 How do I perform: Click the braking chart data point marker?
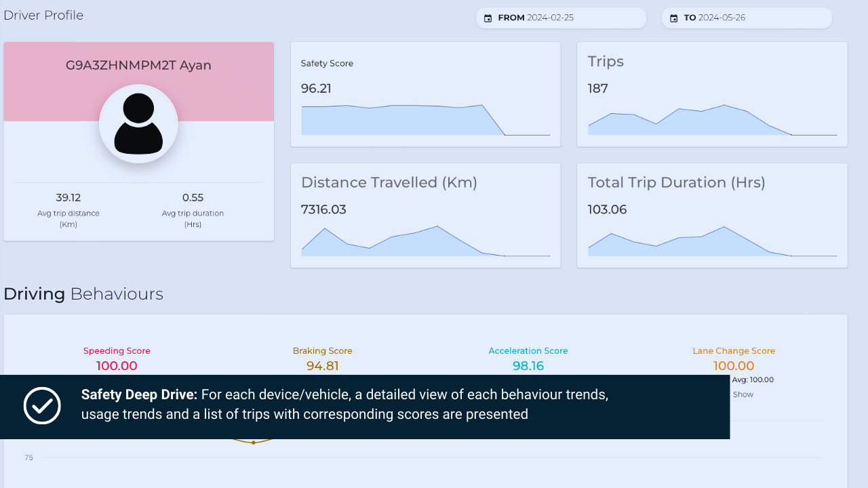[254, 443]
